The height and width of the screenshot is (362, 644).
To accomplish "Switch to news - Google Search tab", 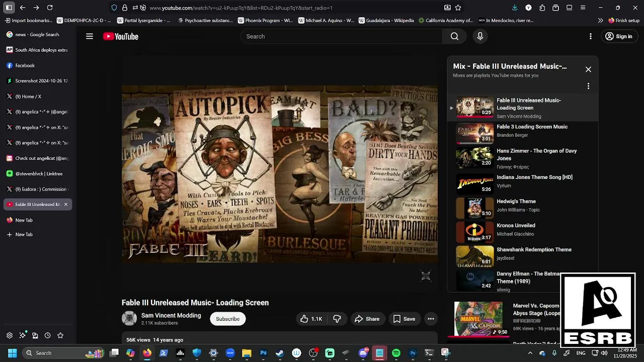I will pyautogui.click(x=38, y=35).
